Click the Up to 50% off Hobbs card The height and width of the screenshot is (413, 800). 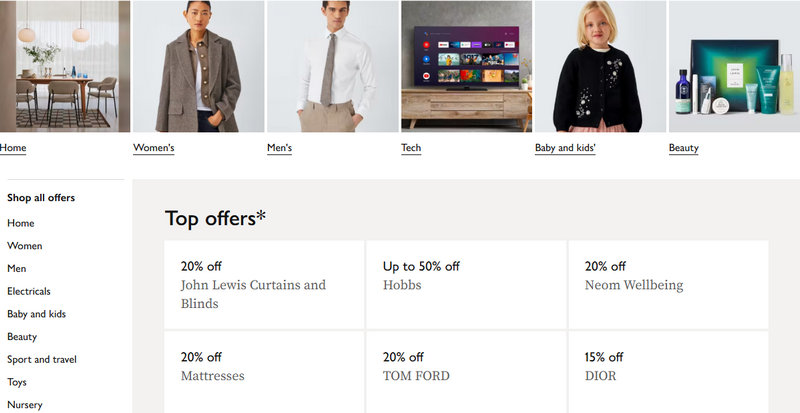466,285
